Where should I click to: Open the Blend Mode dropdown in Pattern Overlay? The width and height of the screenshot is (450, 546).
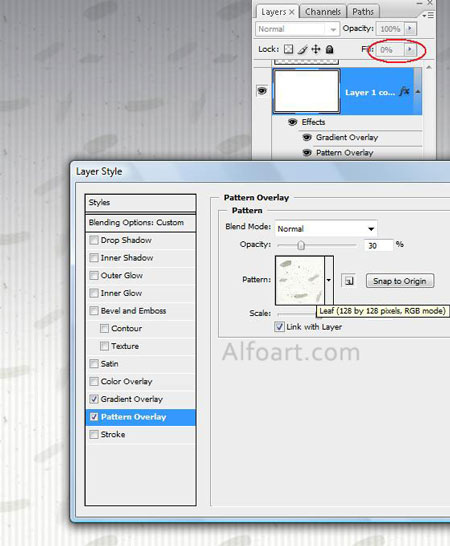point(326,228)
